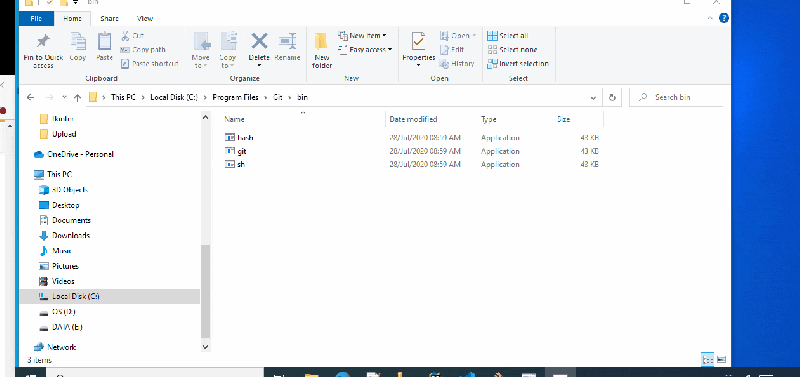The image size is (800, 377).
Task: Click Pin to Quick access icon
Action: point(43,42)
